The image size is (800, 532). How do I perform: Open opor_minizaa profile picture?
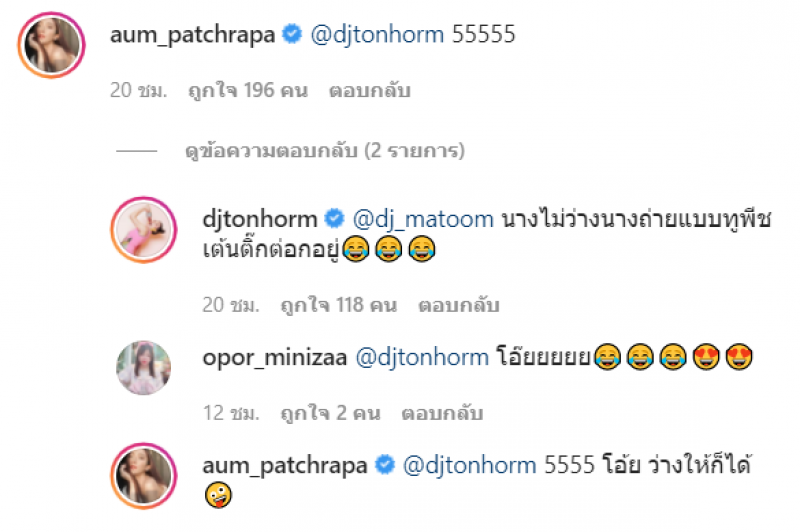pyautogui.click(x=144, y=368)
